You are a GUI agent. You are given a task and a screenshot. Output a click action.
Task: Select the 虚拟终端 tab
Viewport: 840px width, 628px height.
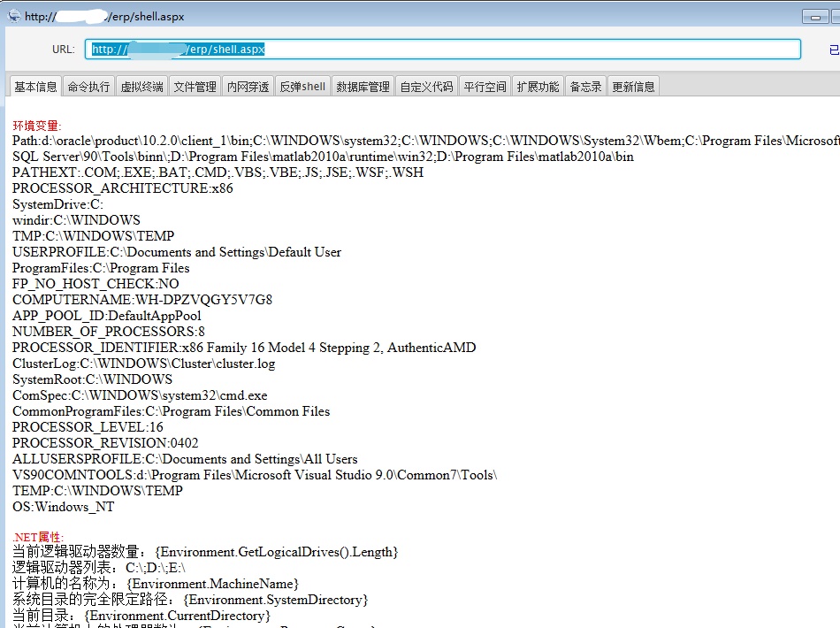click(142, 87)
